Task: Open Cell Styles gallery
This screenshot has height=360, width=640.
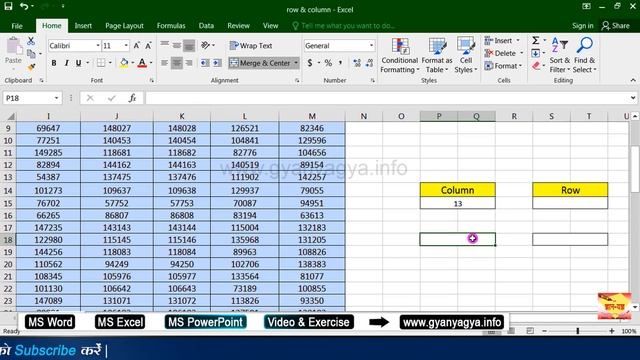Action: (x=466, y=56)
